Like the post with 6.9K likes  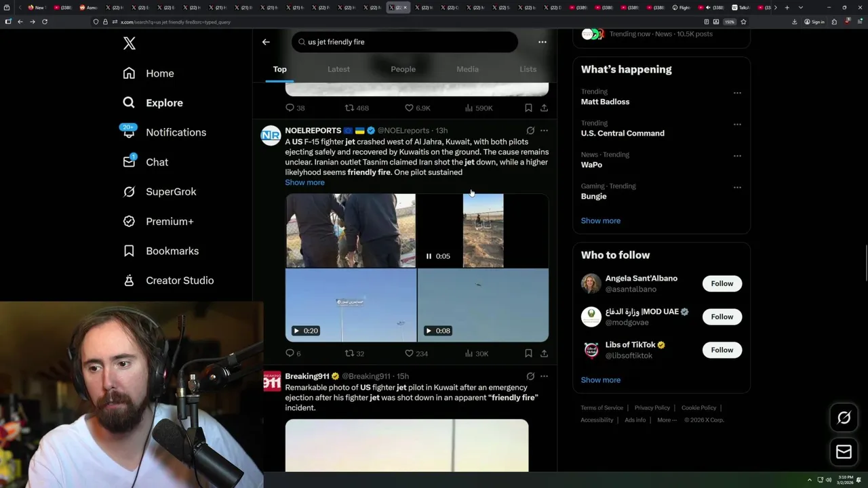click(417, 108)
